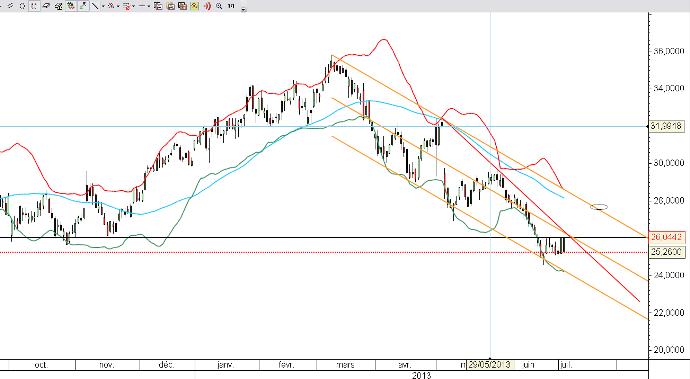Select the small ellipse annotation on the chart
690x379 pixels.
(x=599, y=206)
